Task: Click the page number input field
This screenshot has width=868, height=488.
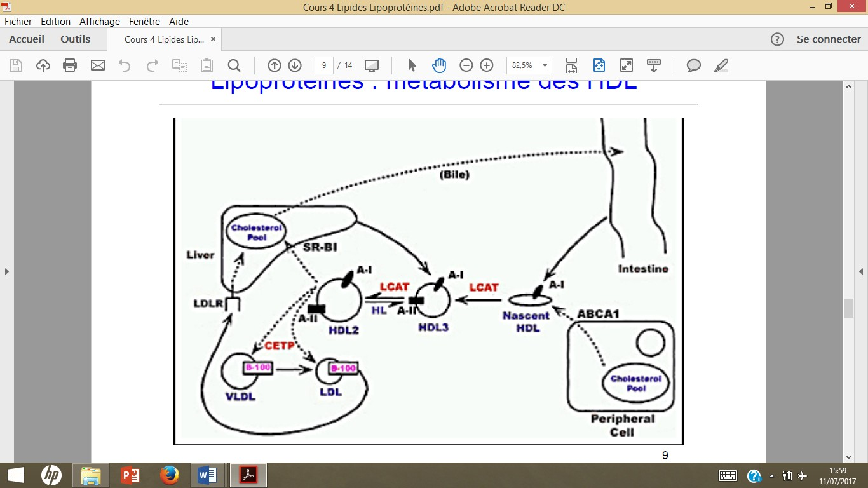Action: point(324,65)
